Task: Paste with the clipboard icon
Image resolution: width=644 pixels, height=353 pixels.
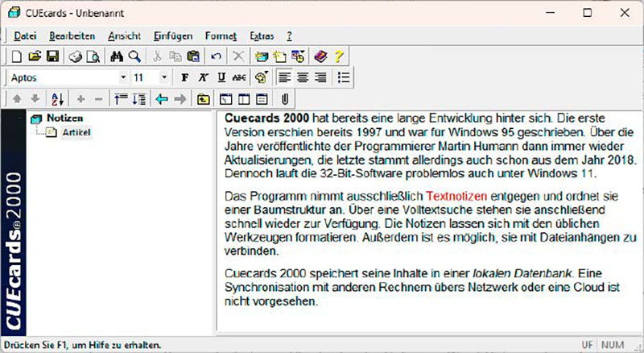Action: (193, 56)
